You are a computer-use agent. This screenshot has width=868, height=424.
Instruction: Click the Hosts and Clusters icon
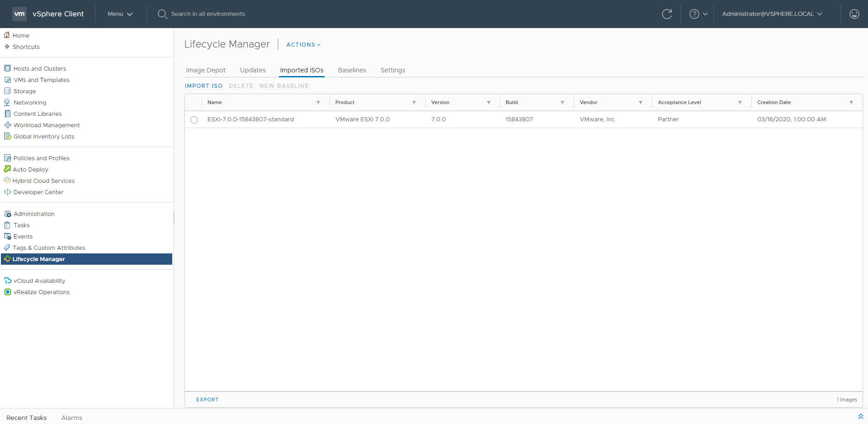(7, 68)
